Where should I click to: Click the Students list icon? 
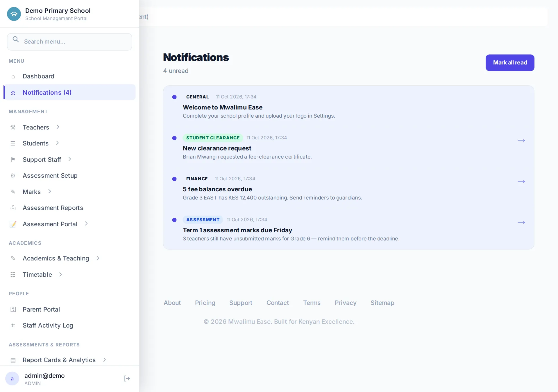pyautogui.click(x=13, y=143)
